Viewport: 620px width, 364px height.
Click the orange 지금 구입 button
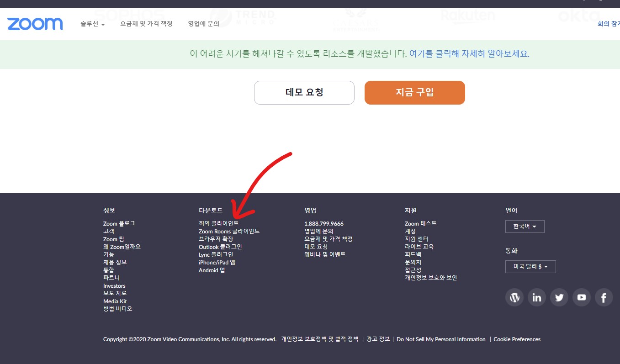click(x=415, y=93)
